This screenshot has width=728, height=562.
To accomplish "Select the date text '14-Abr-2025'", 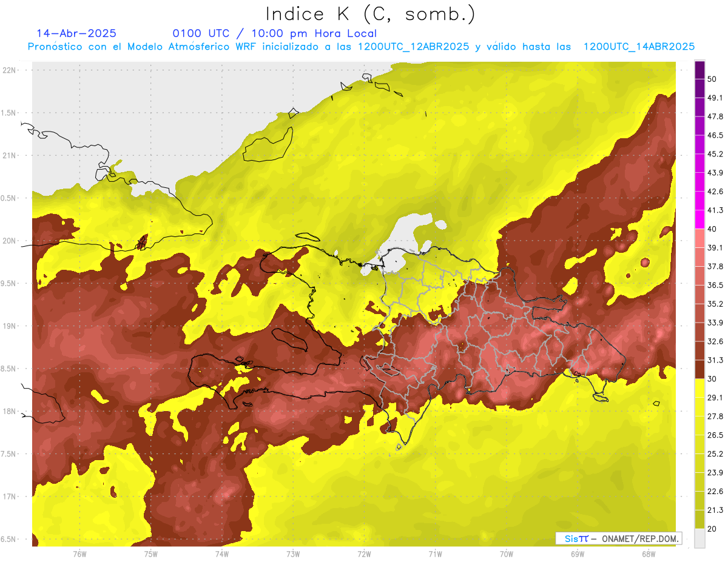I will 76,33.
